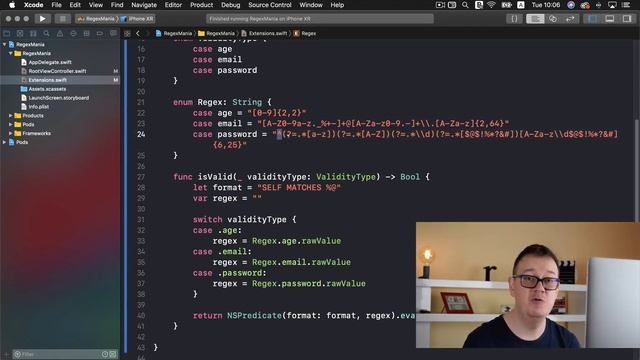
Task: Open the AirPlay display menu
Action: click(x=612, y=5)
